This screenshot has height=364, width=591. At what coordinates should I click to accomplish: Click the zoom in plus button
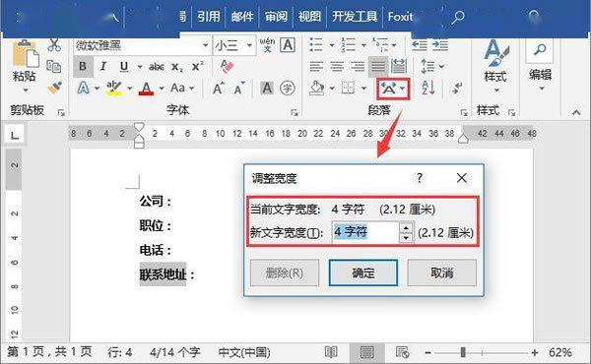(x=535, y=352)
